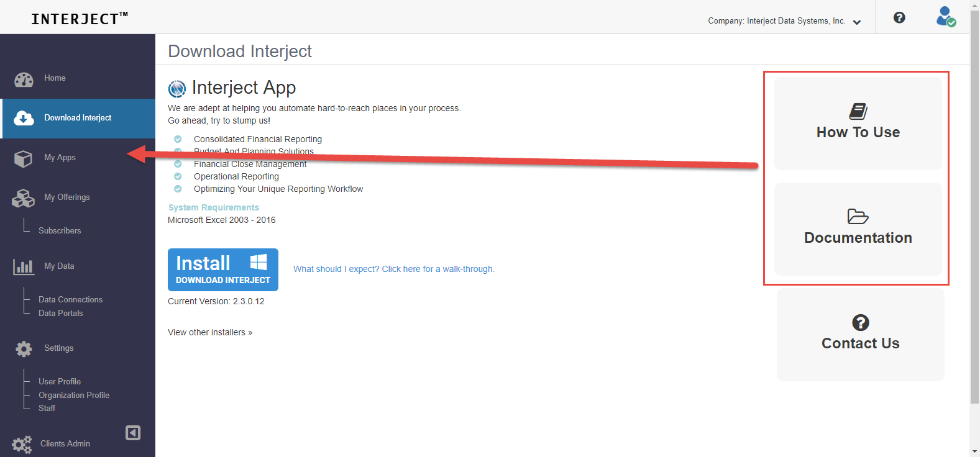The image size is (980, 457).
Task: Click the Settings gear icon
Action: click(x=24, y=349)
